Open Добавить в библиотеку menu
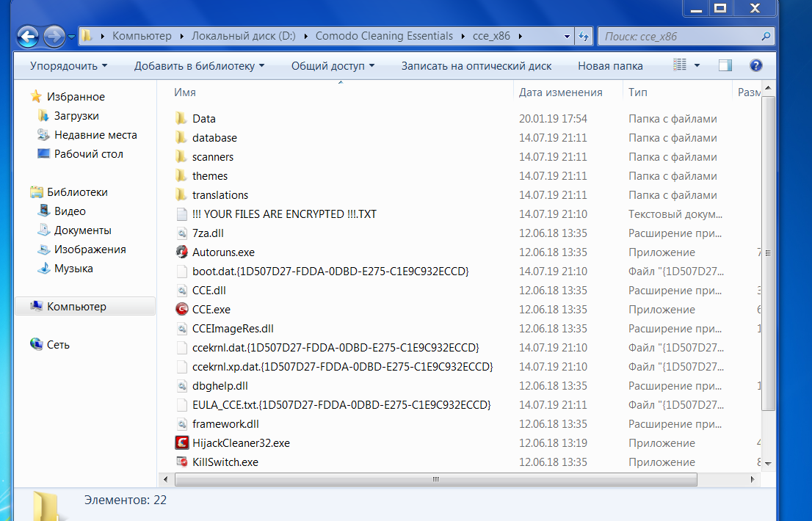The height and width of the screenshot is (521, 812). (x=200, y=66)
